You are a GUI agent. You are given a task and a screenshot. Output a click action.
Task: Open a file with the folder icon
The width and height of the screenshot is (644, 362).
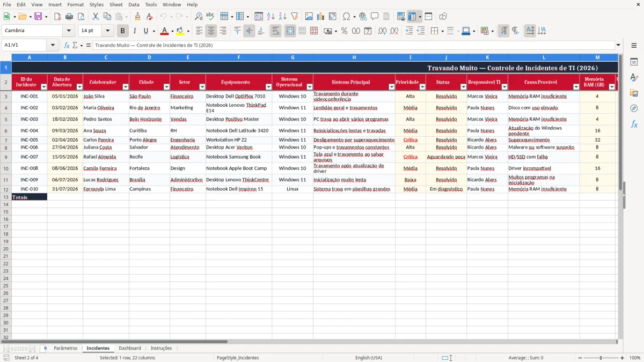(21, 17)
